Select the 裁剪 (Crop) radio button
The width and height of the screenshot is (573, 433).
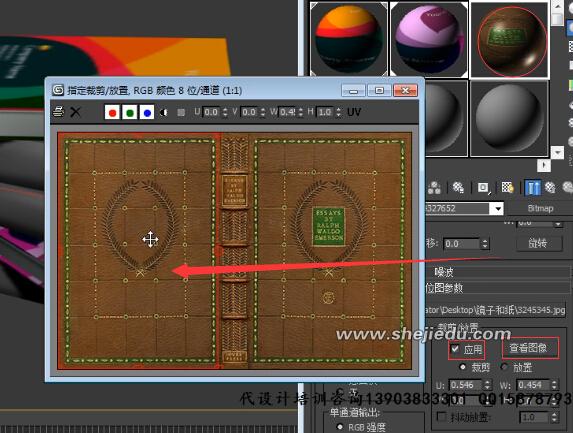(x=463, y=366)
